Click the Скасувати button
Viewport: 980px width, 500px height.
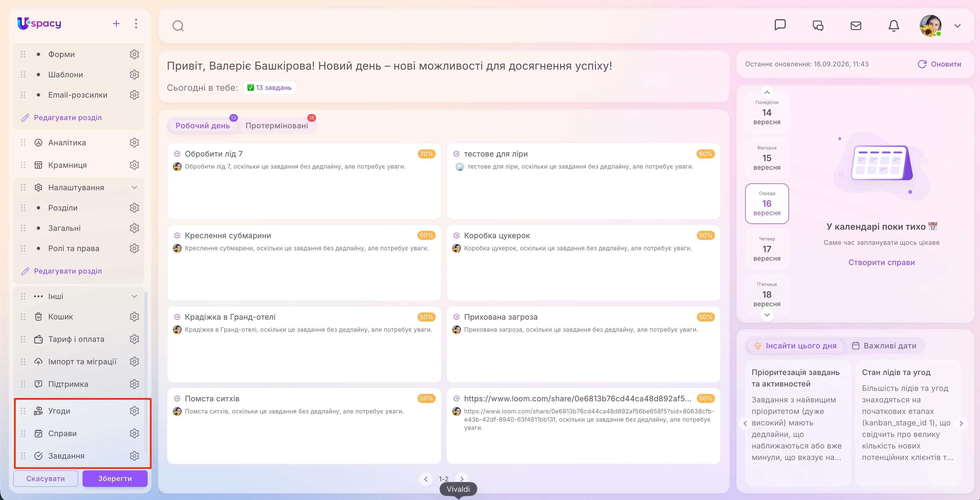click(46, 478)
